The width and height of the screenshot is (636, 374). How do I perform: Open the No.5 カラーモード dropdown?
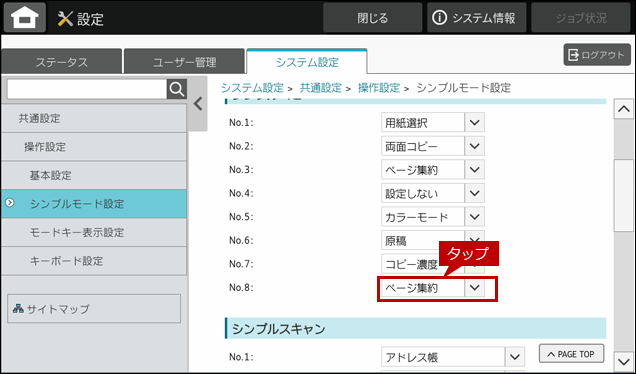[433, 217]
